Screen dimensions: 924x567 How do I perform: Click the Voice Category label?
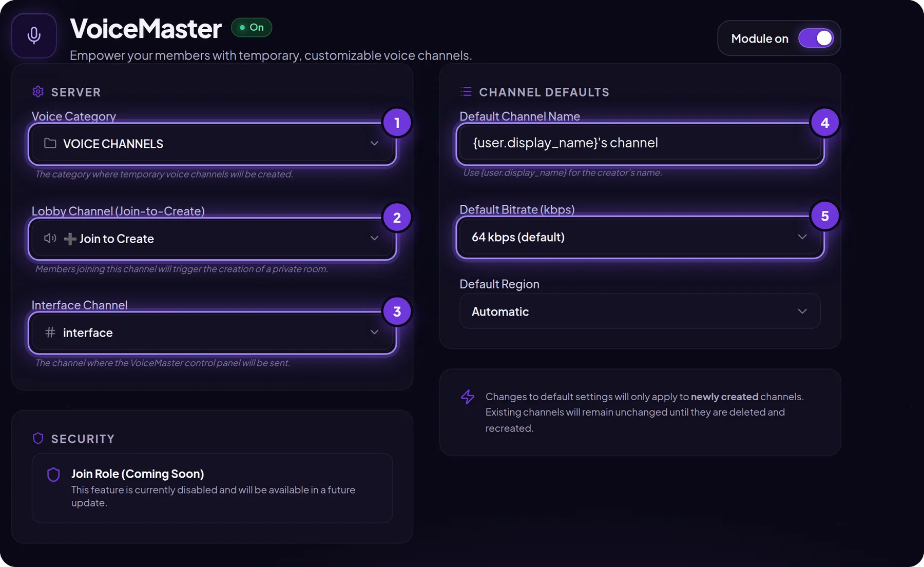74,116
